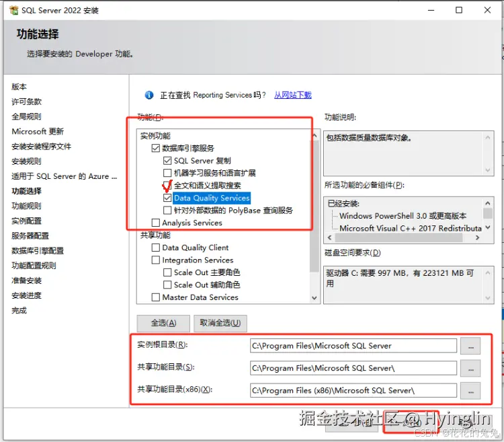
Task: Enable the Analysis Services checkbox
Action: pos(156,223)
